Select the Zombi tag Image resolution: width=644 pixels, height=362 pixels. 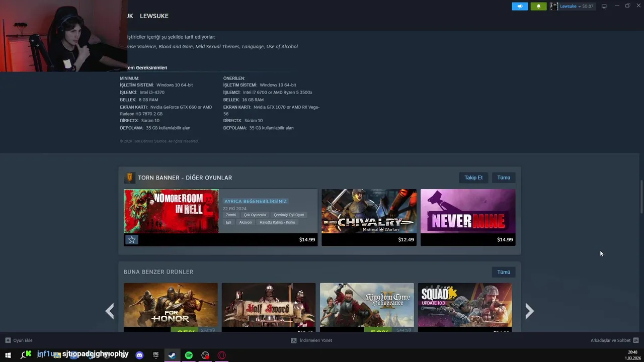click(x=231, y=215)
